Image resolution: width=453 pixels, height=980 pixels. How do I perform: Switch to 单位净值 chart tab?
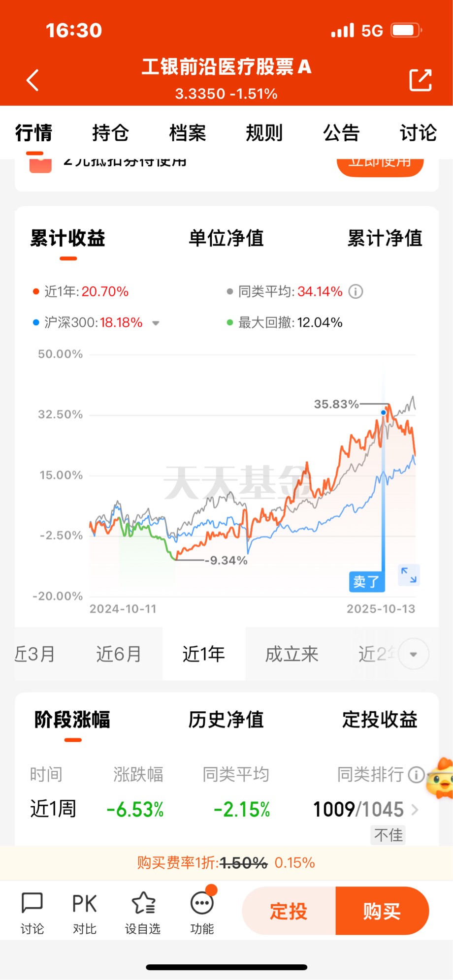tap(226, 238)
